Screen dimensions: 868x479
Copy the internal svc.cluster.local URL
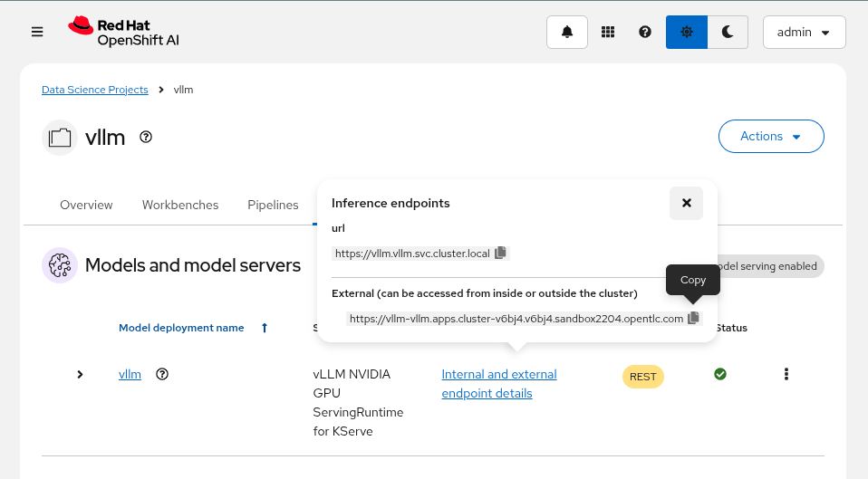tap(500, 253)
